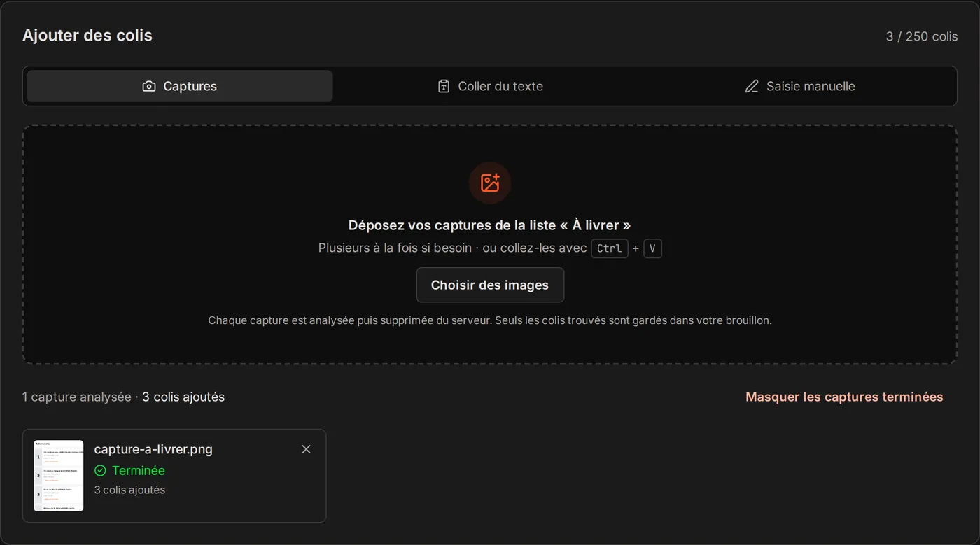Switch to the Coller du texte tab
980x545 pixels.
coord(490,86)
